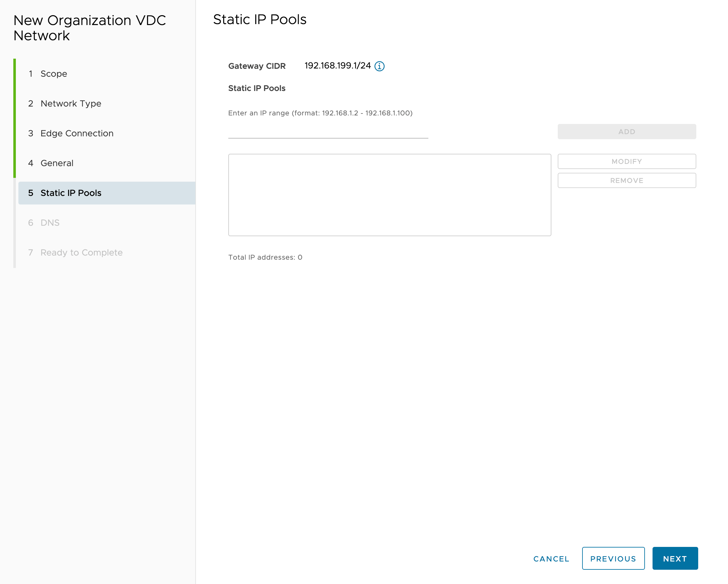Click the MODIFY button
The width and height of the screenshot is (728, 584).
[x=626, y=161]
